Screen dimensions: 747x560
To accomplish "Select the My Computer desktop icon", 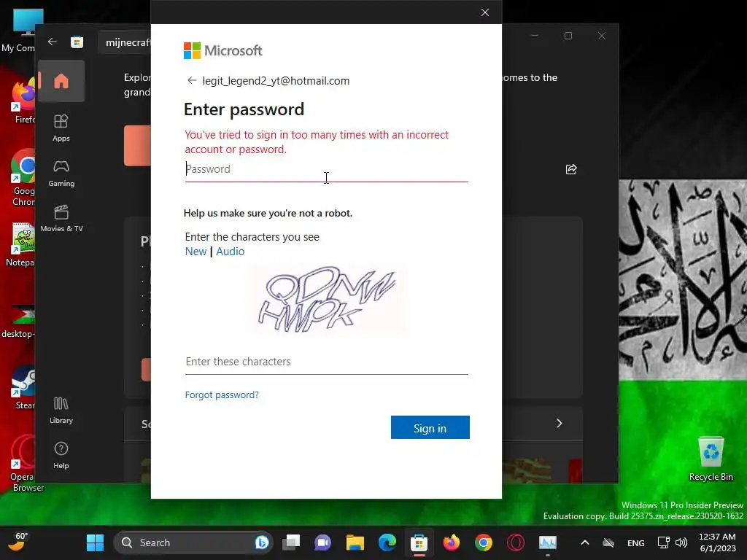I will [x=19, y=31].
